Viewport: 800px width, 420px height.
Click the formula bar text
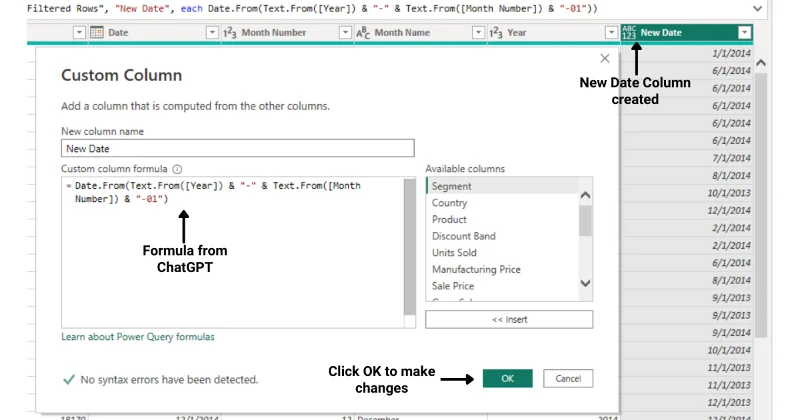pyautogui.click(x=312, y=9)
